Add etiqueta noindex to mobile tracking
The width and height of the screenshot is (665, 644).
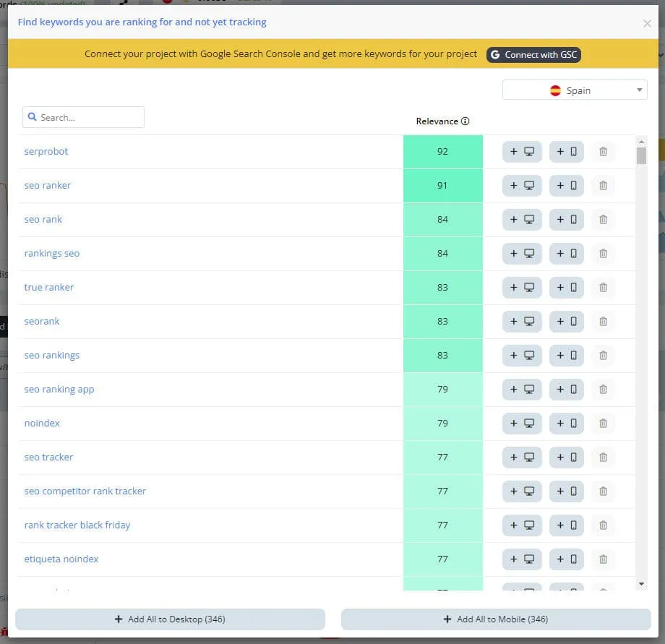click(566, 559)
